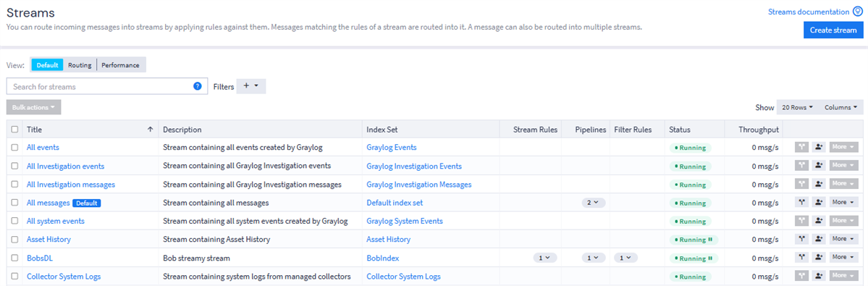Open the Streams documentation lightbulb icon

[x=858, y=12]
